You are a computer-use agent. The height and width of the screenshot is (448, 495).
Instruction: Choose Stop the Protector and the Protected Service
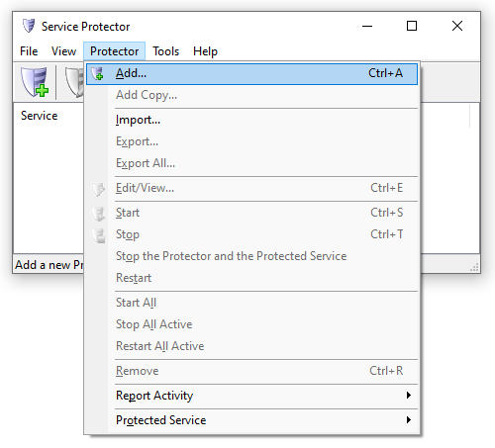pyautogui.click(x=251, y=256)
